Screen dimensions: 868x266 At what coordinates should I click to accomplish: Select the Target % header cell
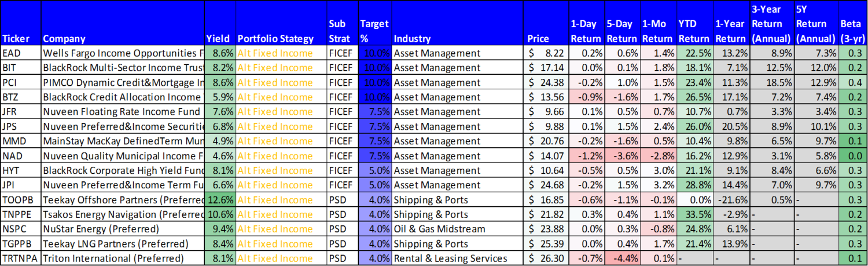374,24
